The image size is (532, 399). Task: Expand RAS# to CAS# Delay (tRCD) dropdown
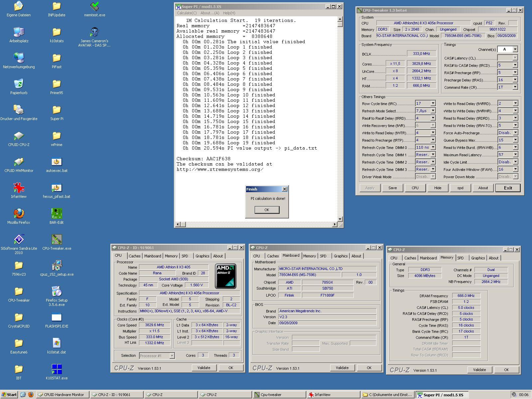[x=515, y=65]
